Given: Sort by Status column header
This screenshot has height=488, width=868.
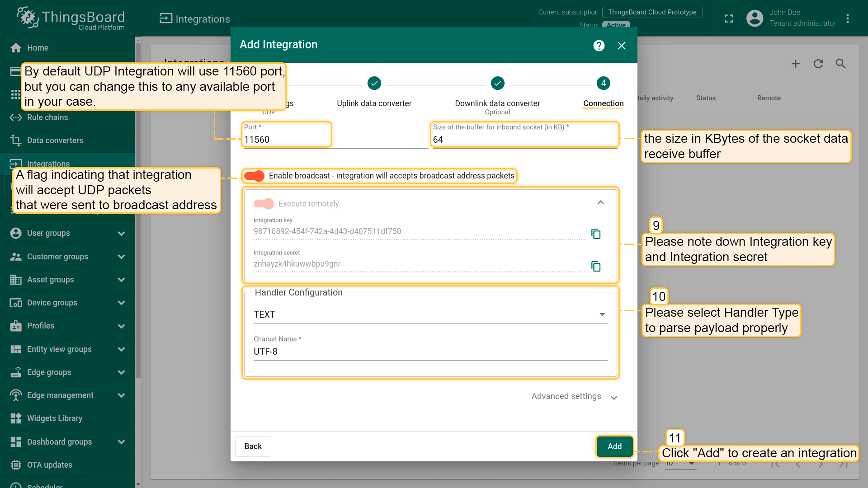Looking at the screenshot, I should pos(706,98).
